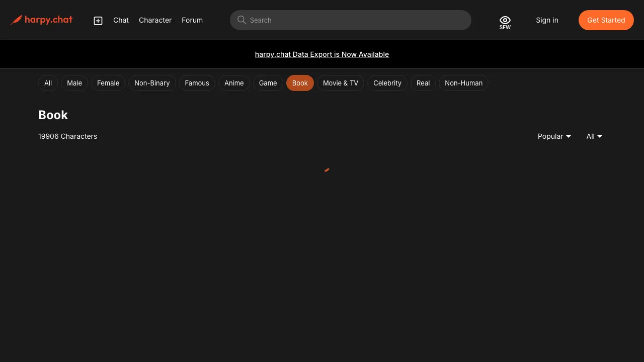
Task: Select the Game category filter
Action: click(268, 83)
